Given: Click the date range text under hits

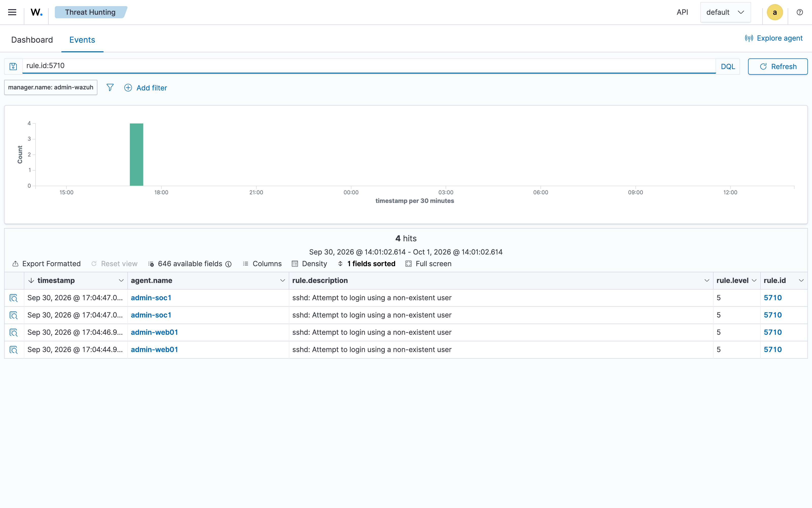Looking at the screenshot, I should point(406,252).
